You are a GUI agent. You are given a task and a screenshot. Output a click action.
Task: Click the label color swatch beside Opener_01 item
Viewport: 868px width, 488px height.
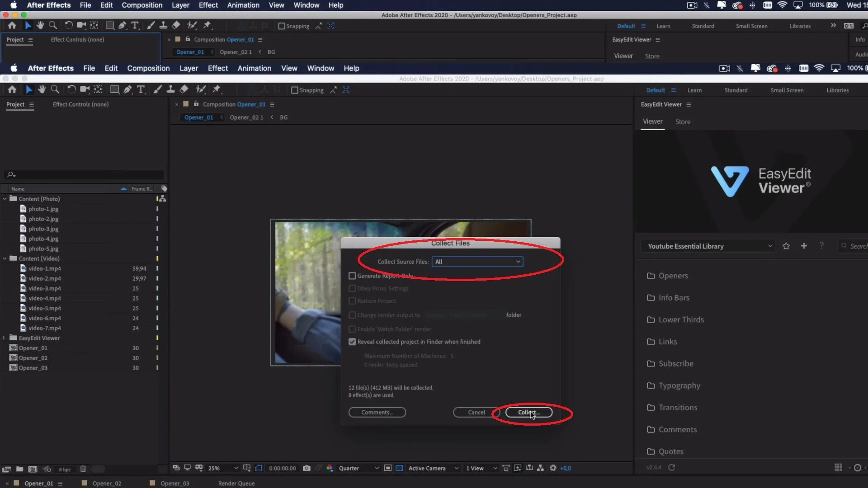click(157, 348)
